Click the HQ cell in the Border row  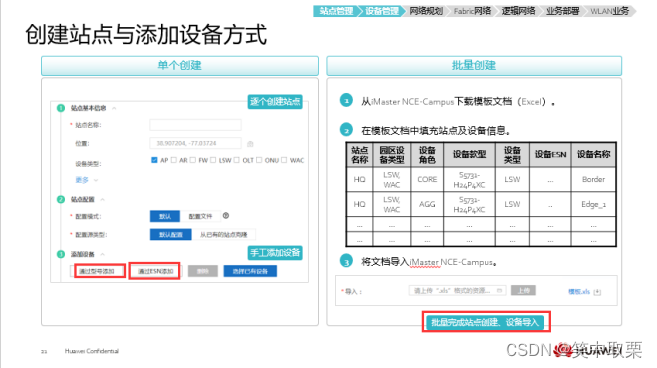[x=360, y=179]
